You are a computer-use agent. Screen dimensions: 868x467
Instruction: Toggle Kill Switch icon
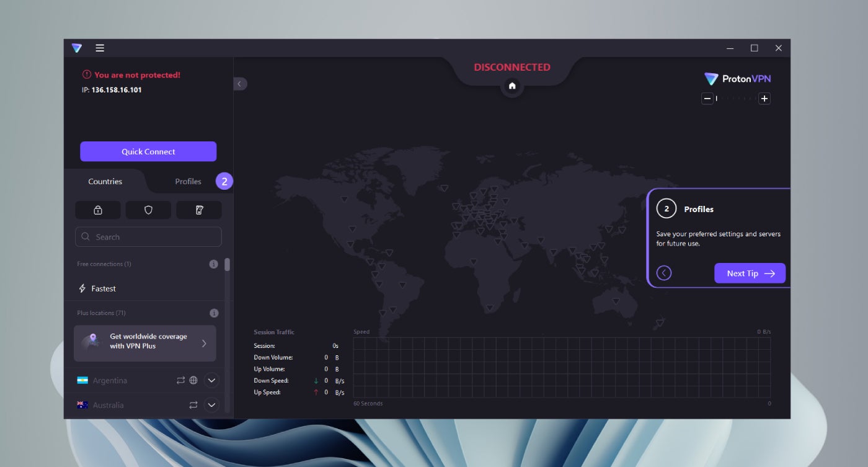click(199, 210)
